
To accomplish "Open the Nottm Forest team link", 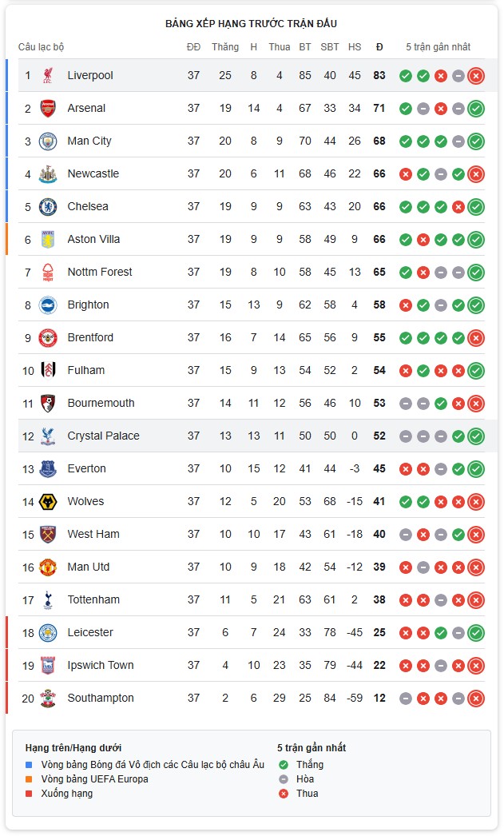I will click(x=100, y=272).
